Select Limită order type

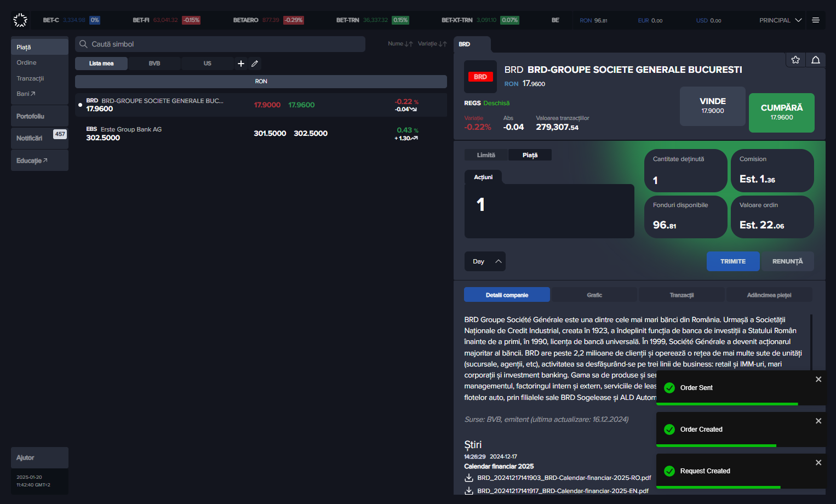point(486,155)
